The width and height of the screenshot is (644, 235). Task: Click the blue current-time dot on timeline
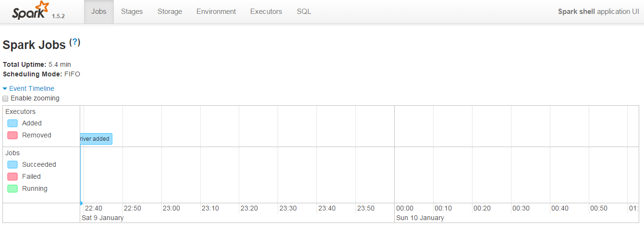[x=81, y=203]
